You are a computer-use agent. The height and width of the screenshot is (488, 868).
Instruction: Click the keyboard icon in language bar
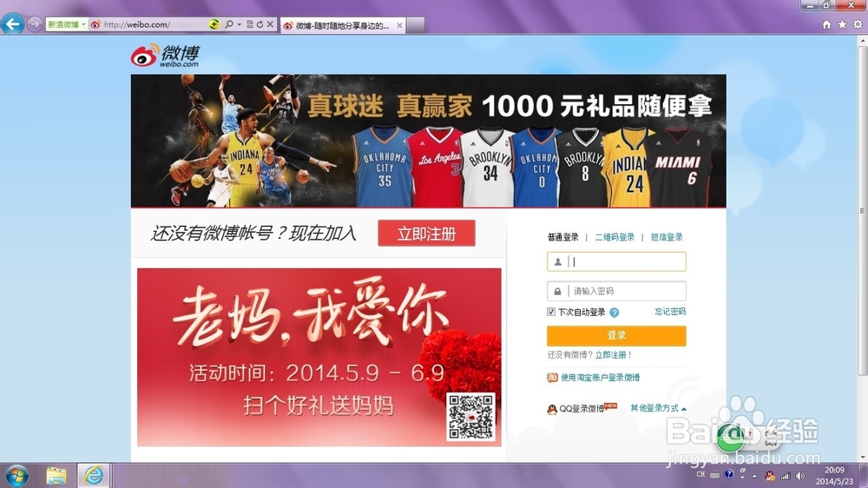(x=715, y=475)
